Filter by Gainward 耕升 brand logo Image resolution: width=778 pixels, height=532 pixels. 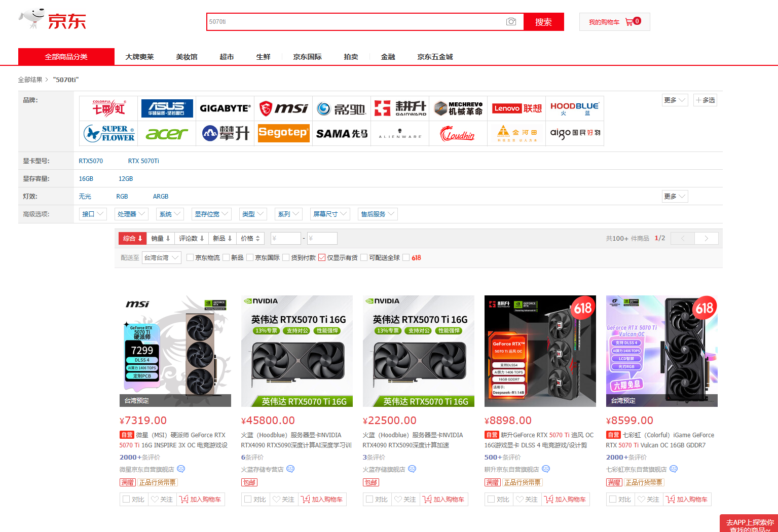coord(400,108)
